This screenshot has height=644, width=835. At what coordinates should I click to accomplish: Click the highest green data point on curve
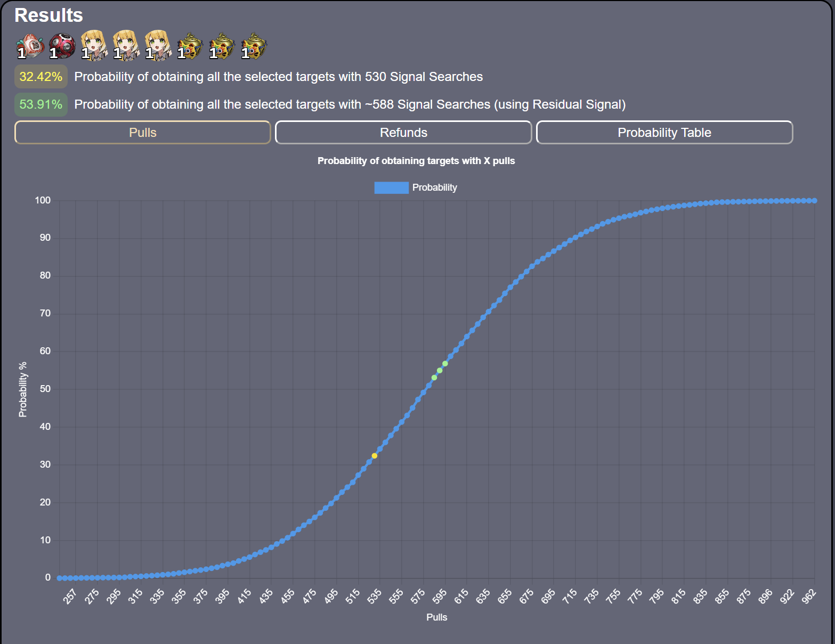(445, 364)
